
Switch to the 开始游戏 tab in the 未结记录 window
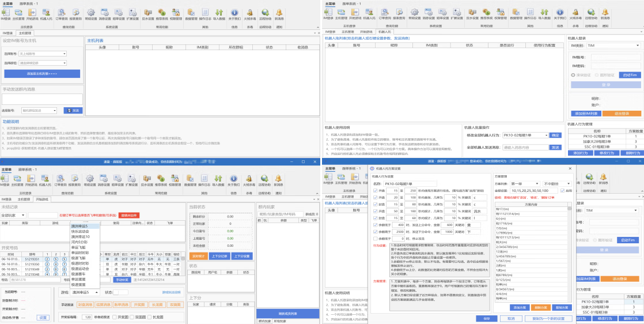click(43, 199)
